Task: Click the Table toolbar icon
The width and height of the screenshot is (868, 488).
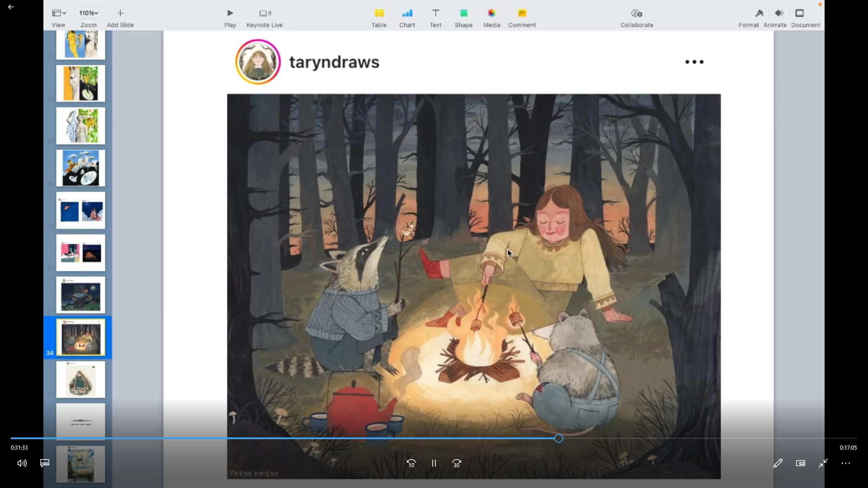Action: pos(379,14)
